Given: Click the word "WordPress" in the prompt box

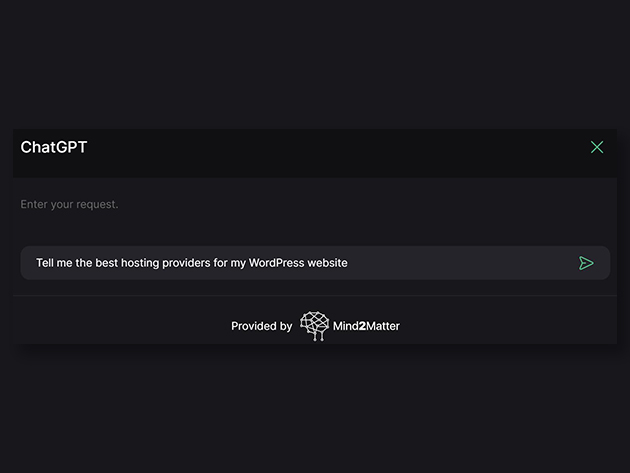Looking at the screenshot, I should [x=276, y=263].
